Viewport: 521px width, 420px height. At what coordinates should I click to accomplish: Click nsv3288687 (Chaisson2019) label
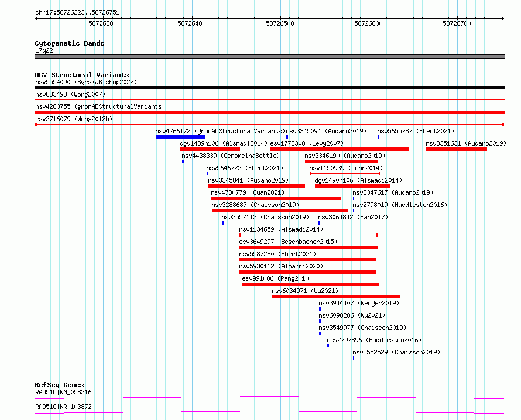255,205
